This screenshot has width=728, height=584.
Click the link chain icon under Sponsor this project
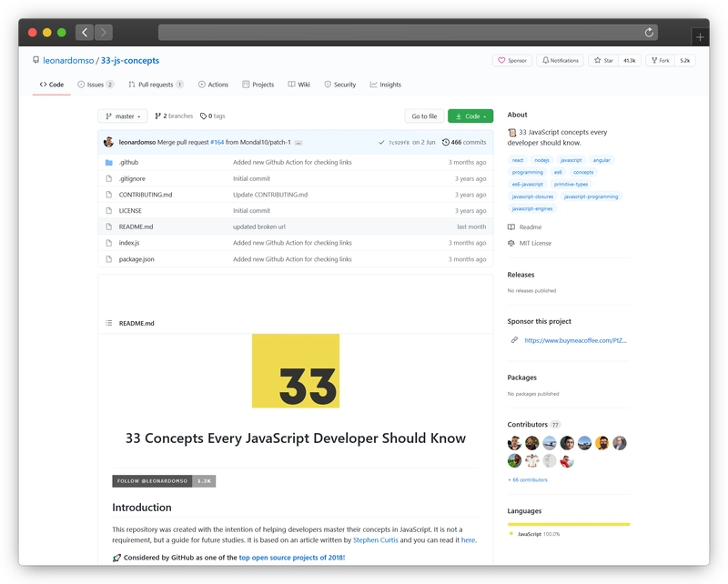pos(514,340)
